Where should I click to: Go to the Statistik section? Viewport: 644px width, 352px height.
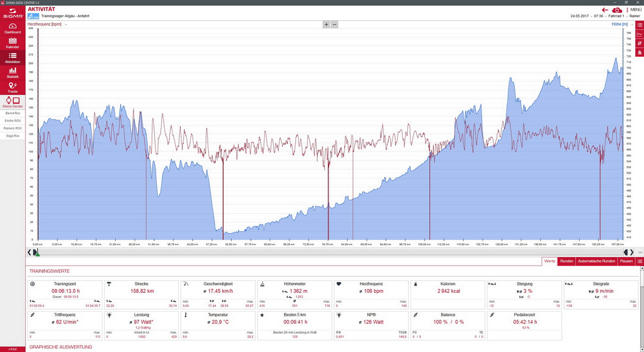pos(13,72)
